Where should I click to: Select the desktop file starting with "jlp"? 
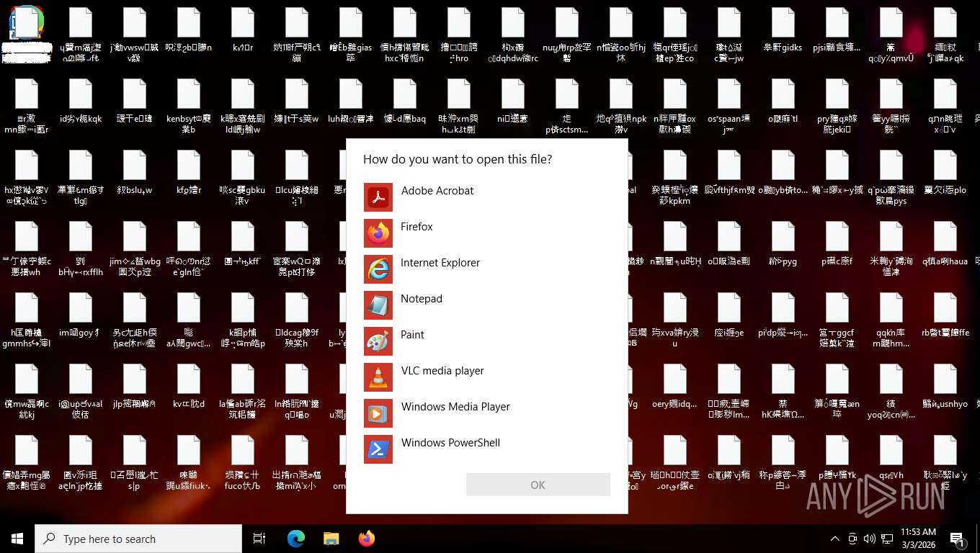coord(134,387)
